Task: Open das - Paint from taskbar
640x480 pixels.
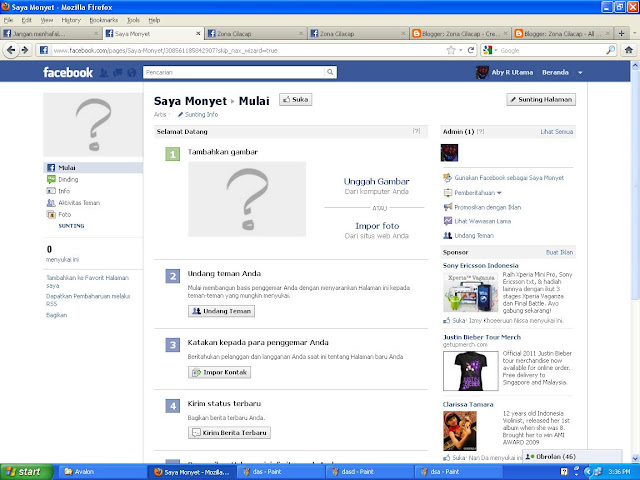Action: click(x=279, y=472)
